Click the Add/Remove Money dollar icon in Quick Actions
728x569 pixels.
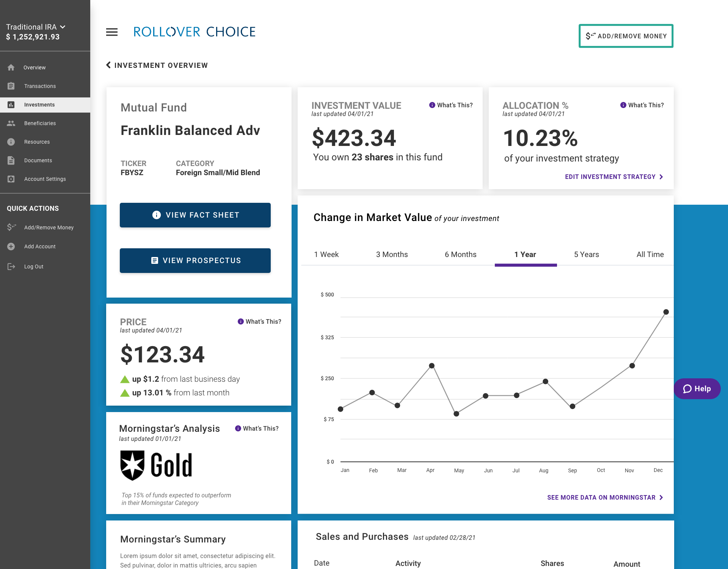coord(11,227)
